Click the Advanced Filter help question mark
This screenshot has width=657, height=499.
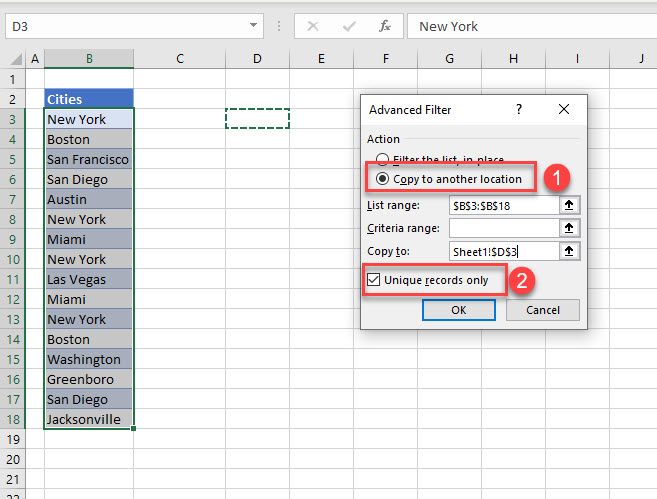(518, 109)
